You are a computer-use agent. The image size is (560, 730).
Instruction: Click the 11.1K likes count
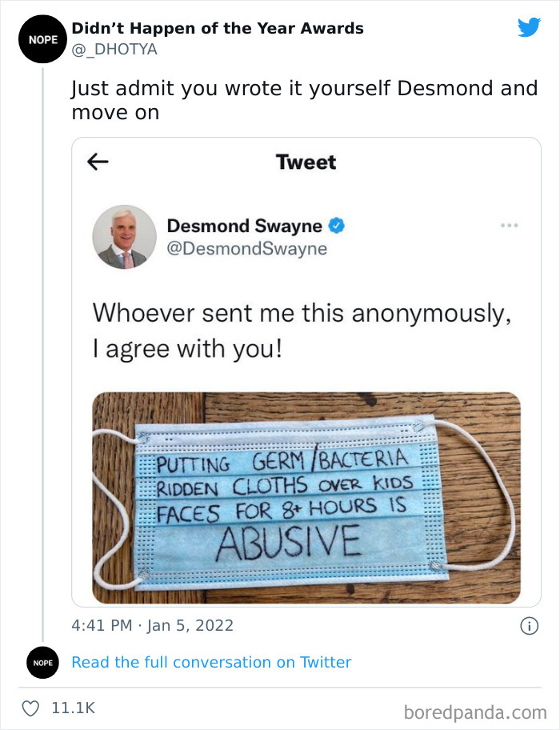click(73, 708)
